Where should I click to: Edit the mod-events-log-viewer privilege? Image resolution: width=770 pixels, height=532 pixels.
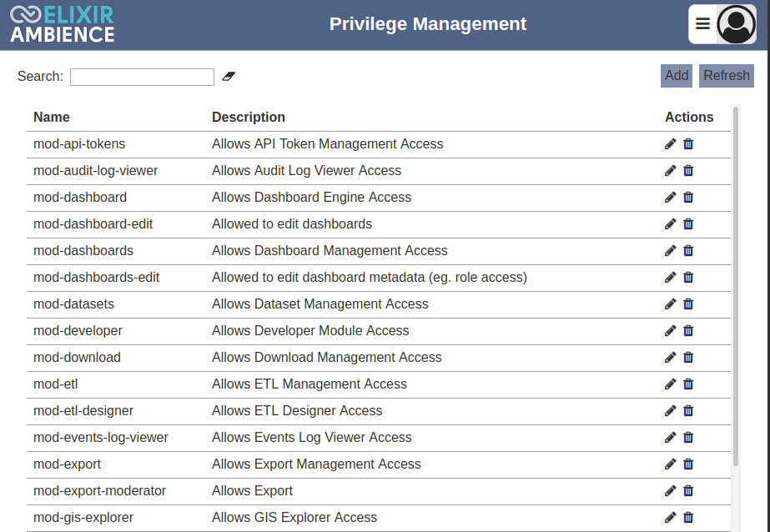(x=671, y=437)
